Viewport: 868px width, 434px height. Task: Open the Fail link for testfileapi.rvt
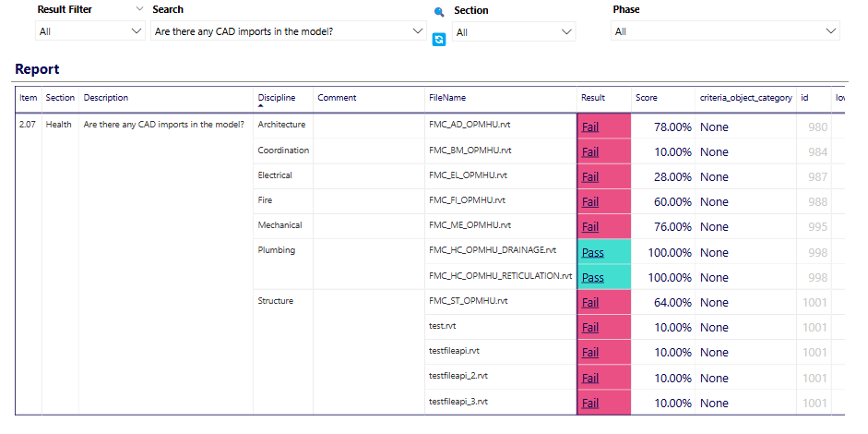pos(590,353)
